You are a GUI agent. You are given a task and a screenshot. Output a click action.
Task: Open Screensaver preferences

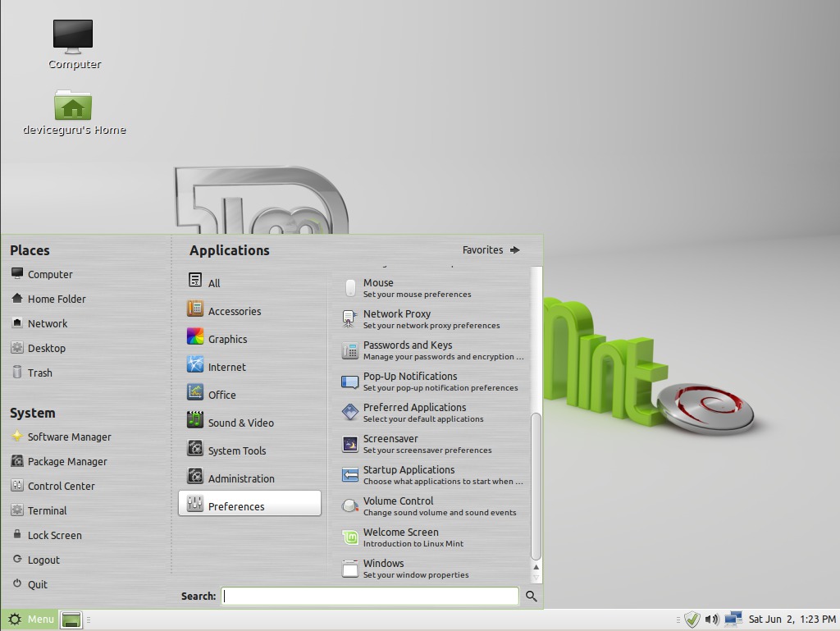[x=431, y=444]
